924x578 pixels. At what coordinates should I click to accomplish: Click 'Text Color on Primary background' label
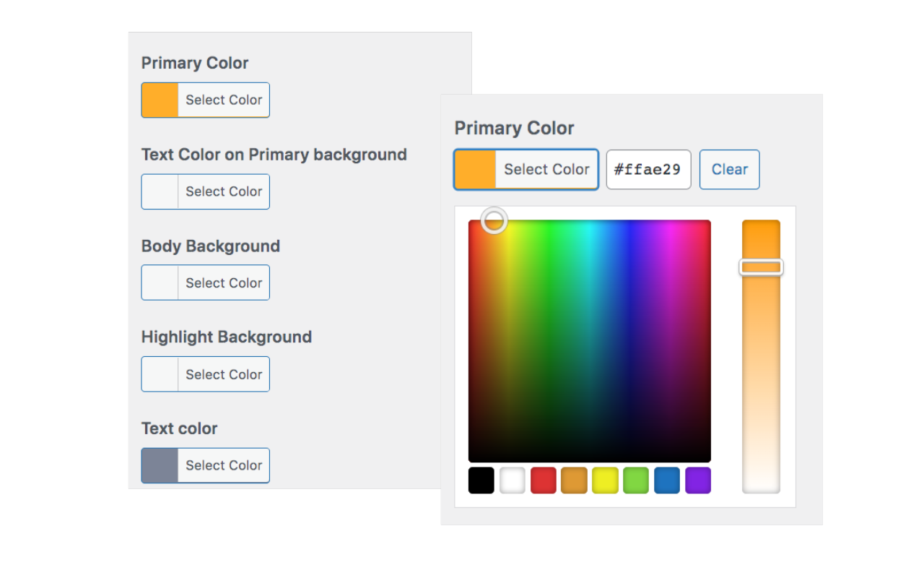pos(274,155)
